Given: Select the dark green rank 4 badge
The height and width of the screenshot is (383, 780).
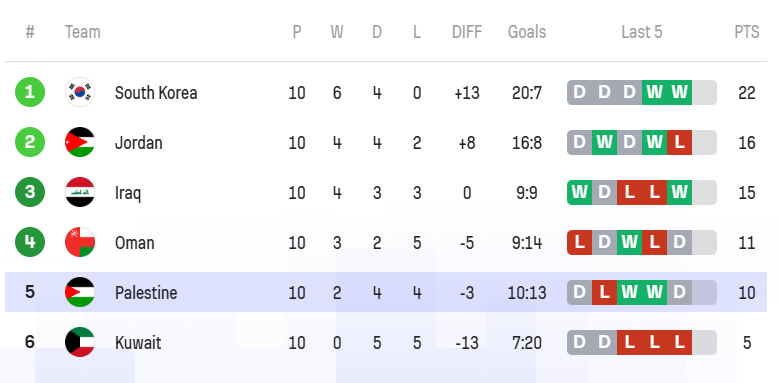Looking at the screenshot, I should click(x=30, y=242).
